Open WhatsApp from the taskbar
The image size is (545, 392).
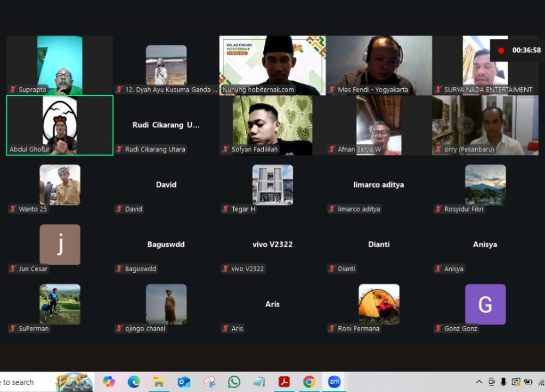pos(234,382)
